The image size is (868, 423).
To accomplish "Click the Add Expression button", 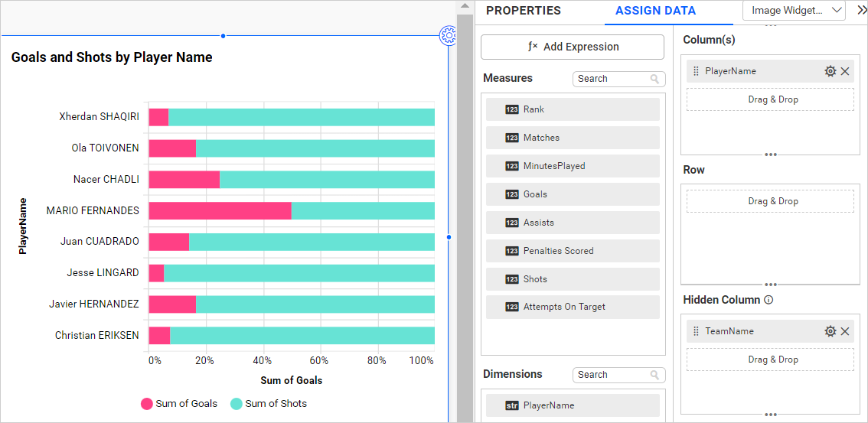I will [573, 47].
